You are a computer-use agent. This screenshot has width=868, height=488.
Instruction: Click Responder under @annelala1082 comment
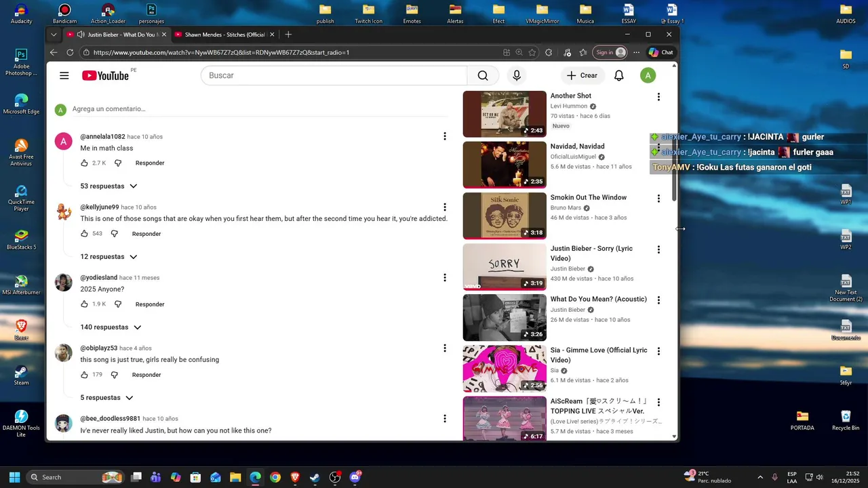[150, 163]
